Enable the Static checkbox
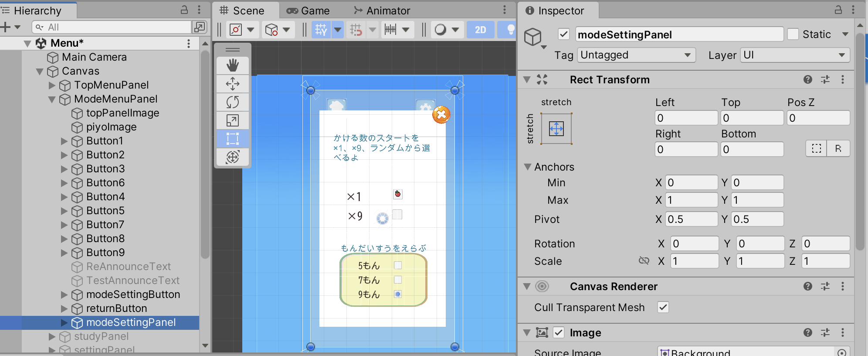868x356 pixels. [793, 34]
